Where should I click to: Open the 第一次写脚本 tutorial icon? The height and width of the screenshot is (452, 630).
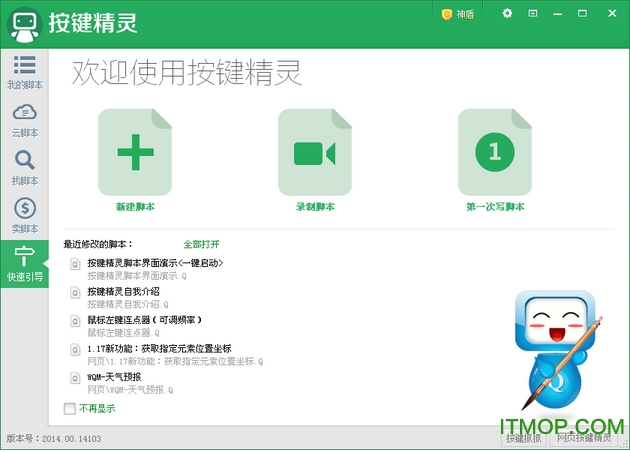[494, 153]
